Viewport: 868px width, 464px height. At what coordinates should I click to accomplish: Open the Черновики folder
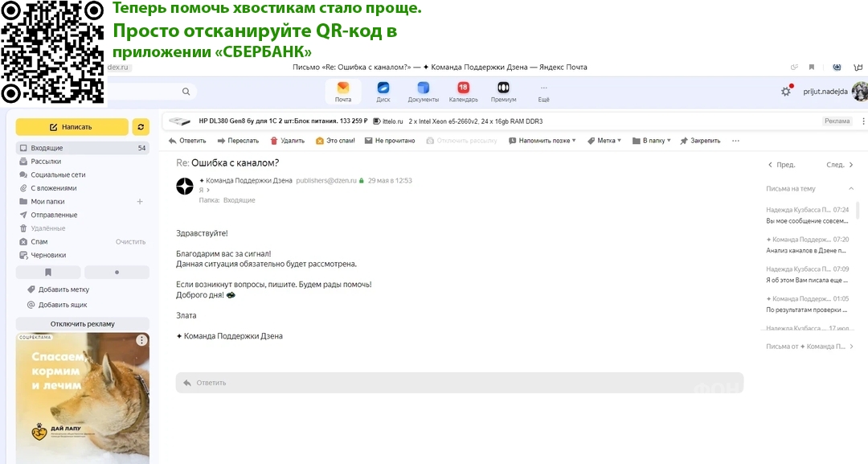click(x=48, y=255)
